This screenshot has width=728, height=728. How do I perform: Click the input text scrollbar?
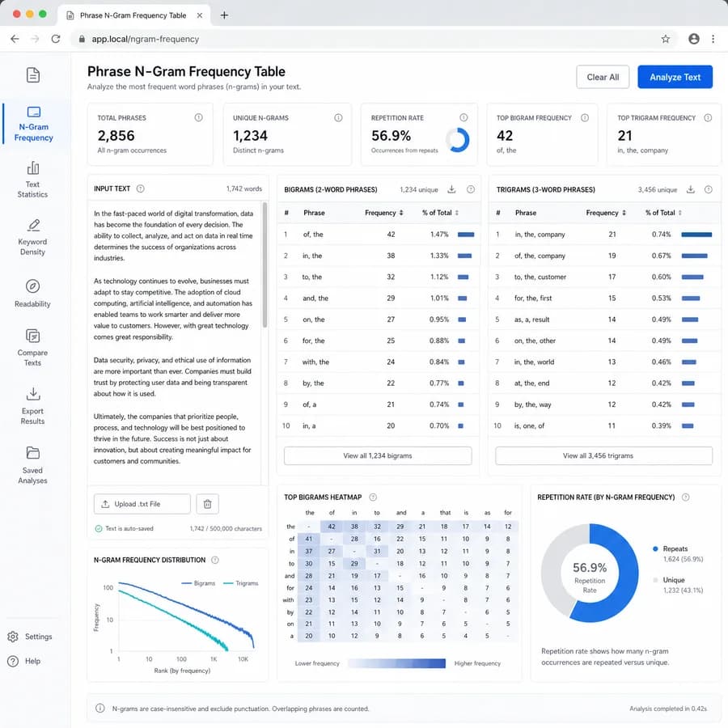pyautogui.click(x=265, y=265)
